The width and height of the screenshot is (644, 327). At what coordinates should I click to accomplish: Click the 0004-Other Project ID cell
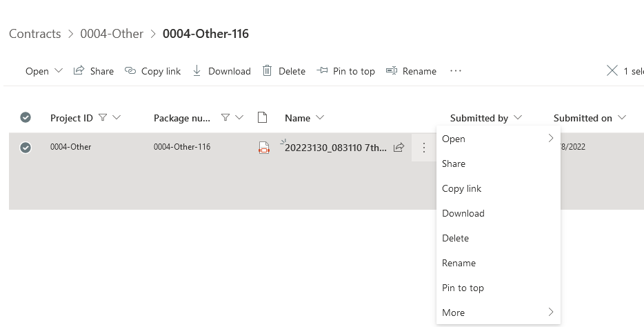(x=70, y=147)
